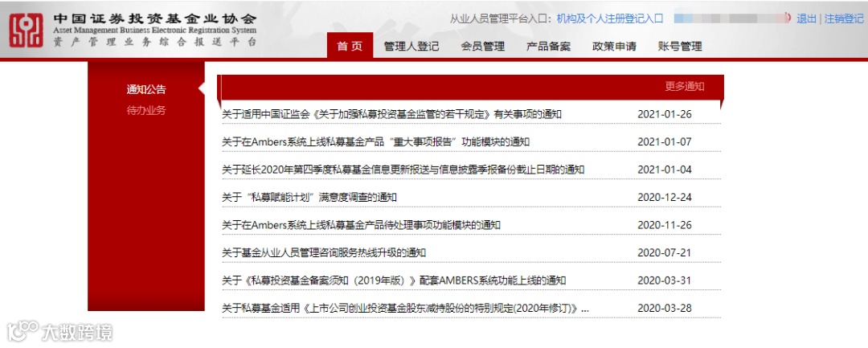Click the date 2021-01-07
Image resolution: width=868 pixels, height=348 pixels.
(665, 142)
